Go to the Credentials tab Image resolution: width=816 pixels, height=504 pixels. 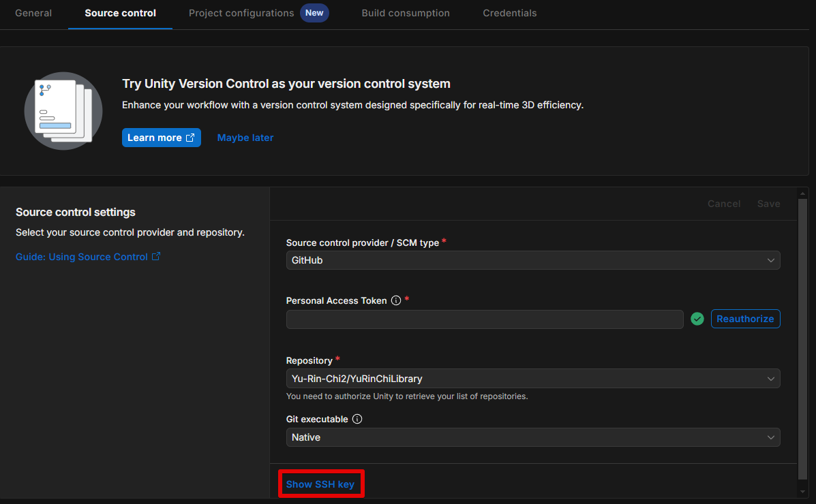[509, 13]
